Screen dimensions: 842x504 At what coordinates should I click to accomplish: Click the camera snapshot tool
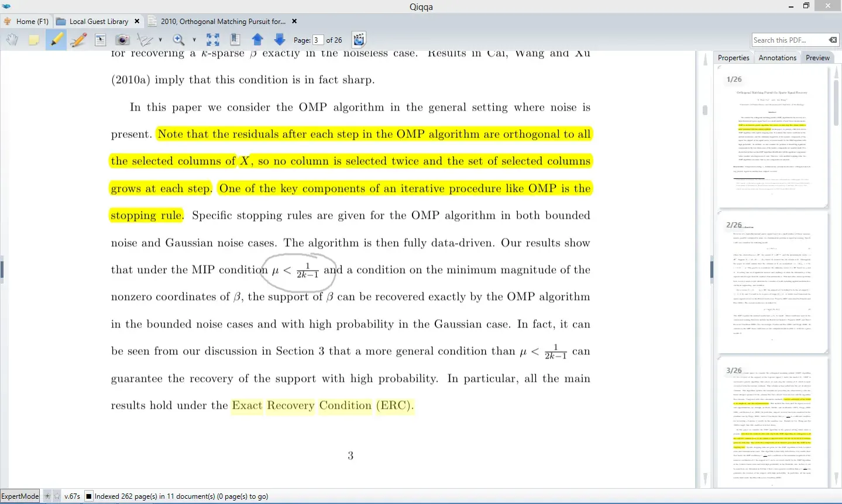coord(122,40)
